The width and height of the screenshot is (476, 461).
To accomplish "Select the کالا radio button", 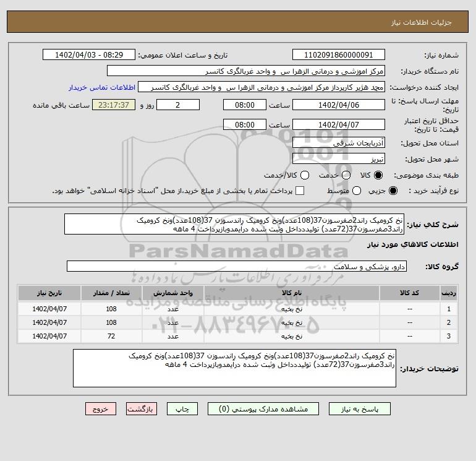I will 378,175.
